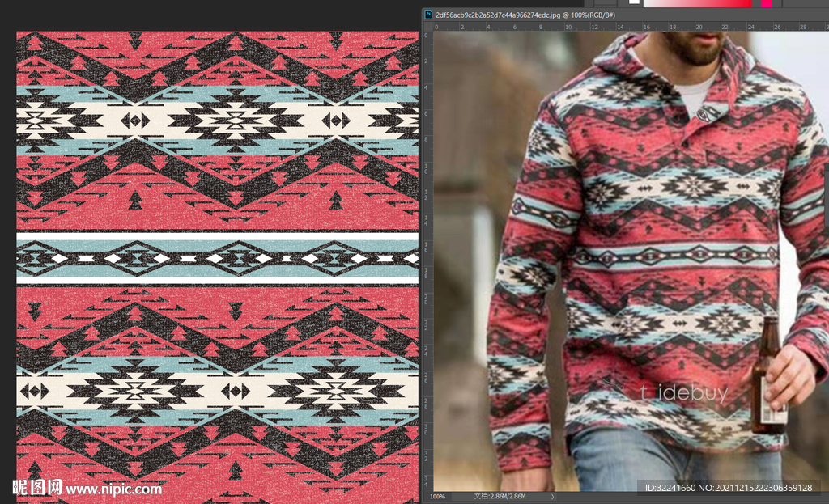Screen dimensions: 829x504
Task: Click the horizontal ruler above the canvas
Action: pos(631,27)
